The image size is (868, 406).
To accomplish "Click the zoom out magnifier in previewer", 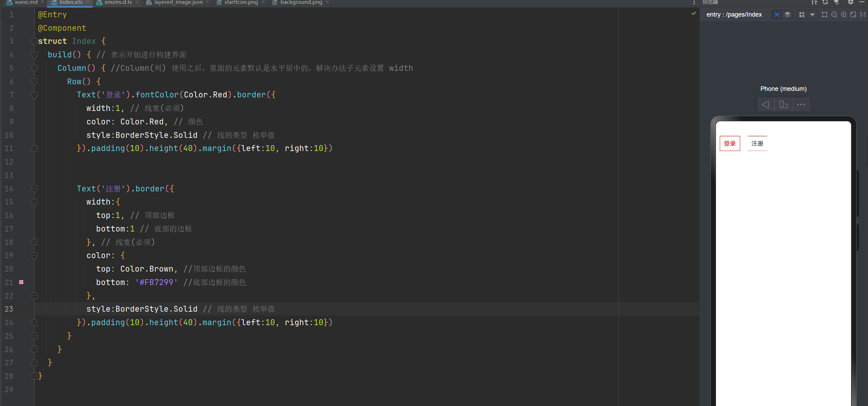I will pyautogui.click(x=834, y=15).
